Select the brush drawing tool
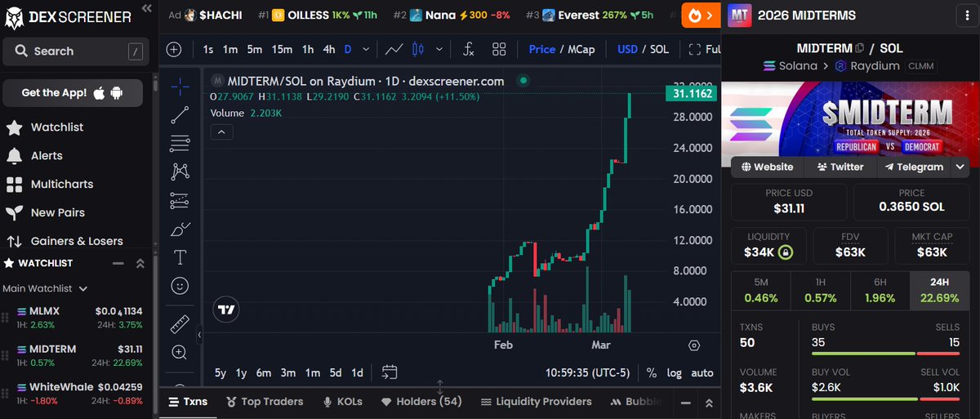The image size is (980, 419). coord(180,230)
